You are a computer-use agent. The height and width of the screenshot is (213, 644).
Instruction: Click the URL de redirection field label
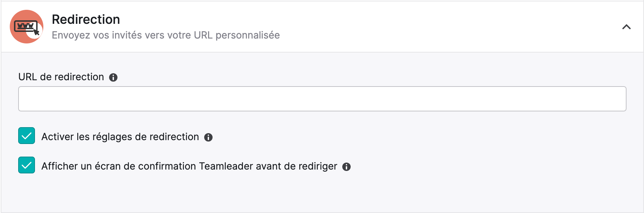pyautogui.click(x=61, y=77)
